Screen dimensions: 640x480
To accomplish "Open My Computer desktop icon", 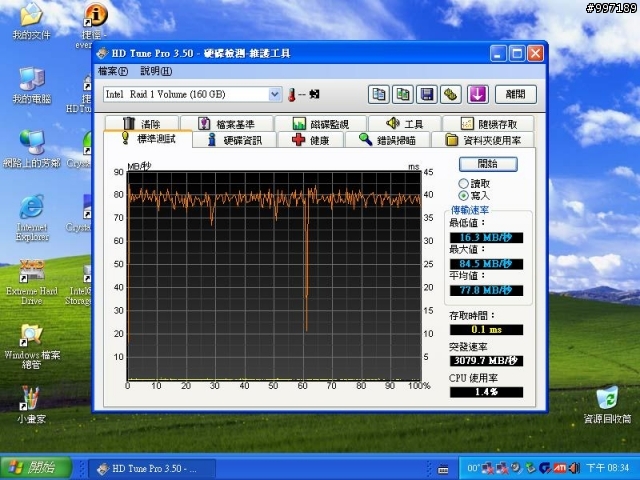I will (x=31, y=86).
